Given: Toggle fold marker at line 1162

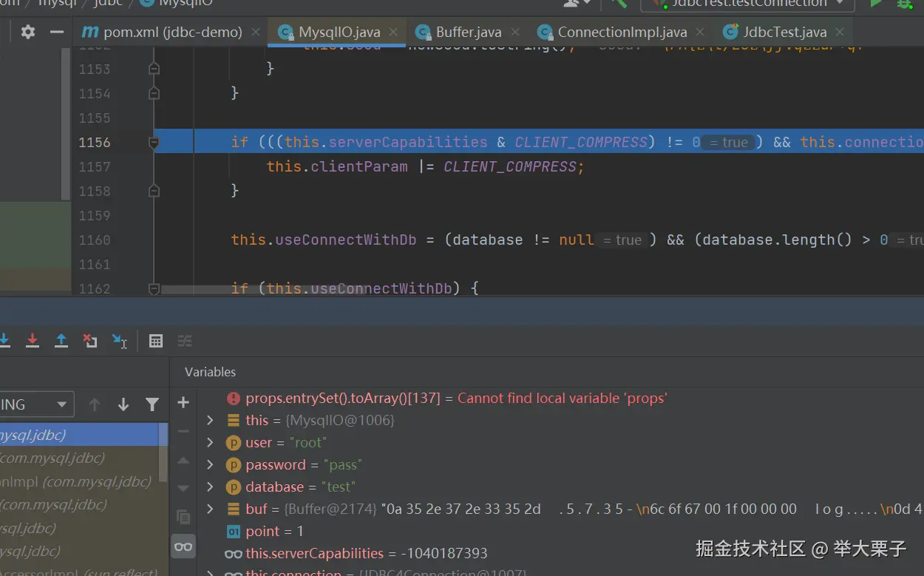Looking at the screenshot, I should 154,288.
